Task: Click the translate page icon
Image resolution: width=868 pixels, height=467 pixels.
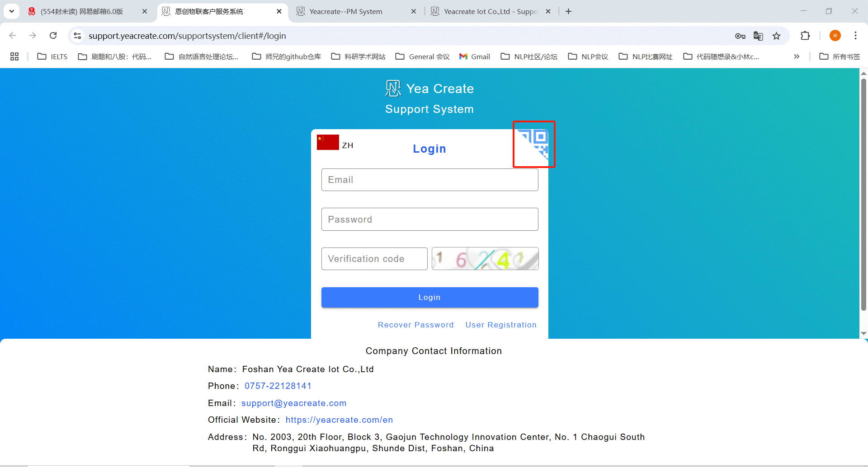Action: [758, 36]
